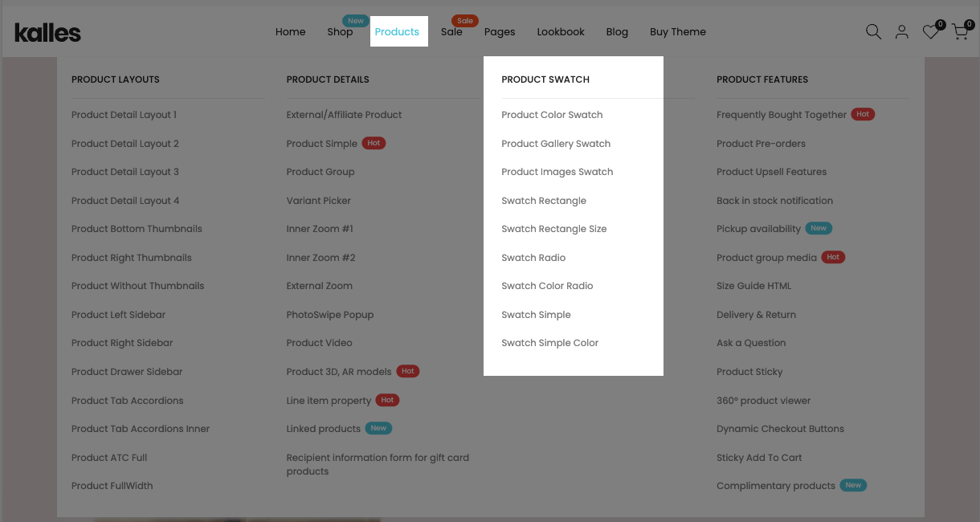The width and height of the screenshot is (980, 522).
Task: Click the search magnifier icon
Action: pos(873,32)
